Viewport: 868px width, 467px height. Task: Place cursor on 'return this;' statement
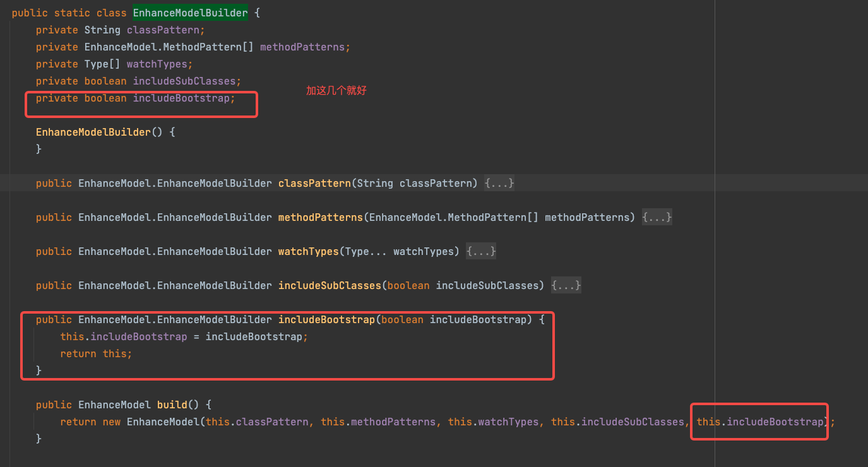click(96, 354)
